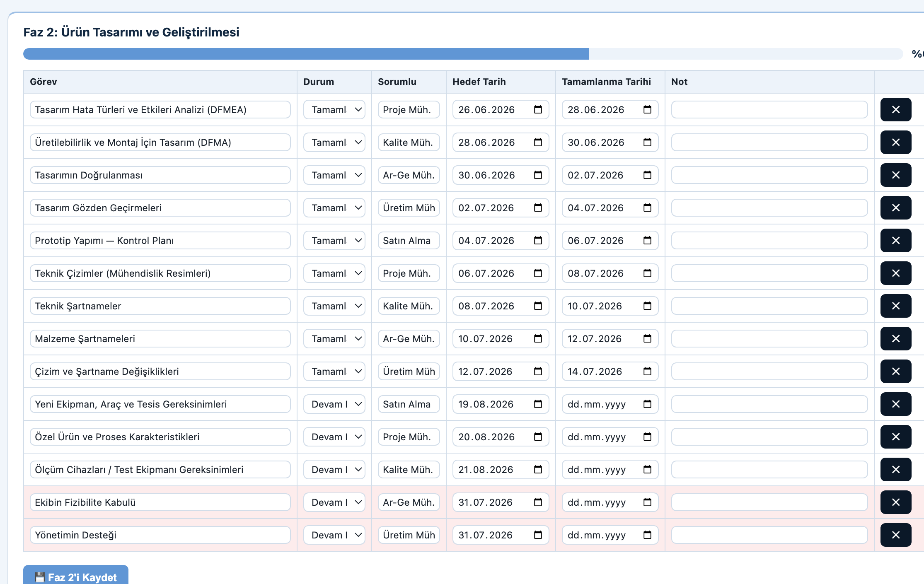Open calendar for Teknik Çizimler target date
The width and height of the screenshot is (924, 584).
tap(538, 273)
